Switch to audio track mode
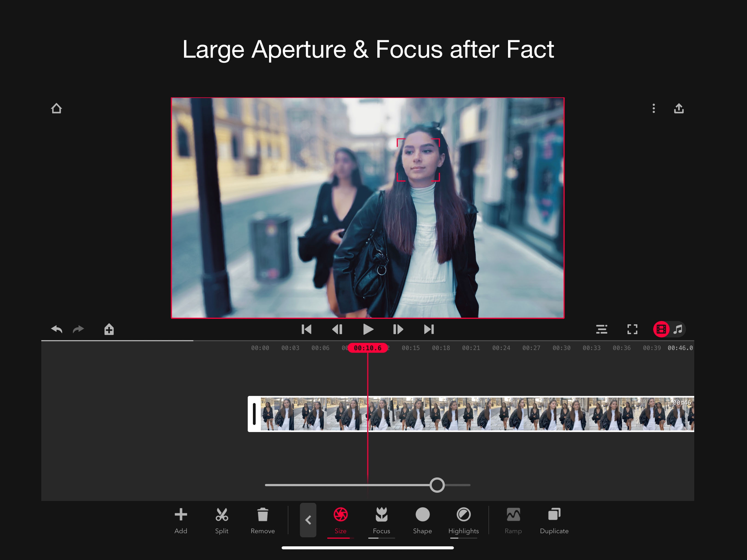Image resolution: width=747 pixels, height=560 pixels. [x=678, y=329]
